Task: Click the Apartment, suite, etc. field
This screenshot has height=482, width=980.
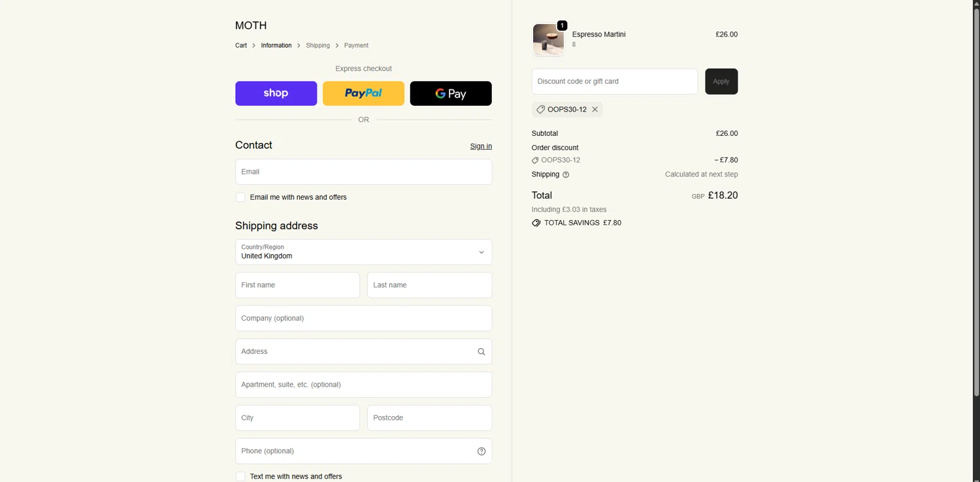Action: (363, 385)
